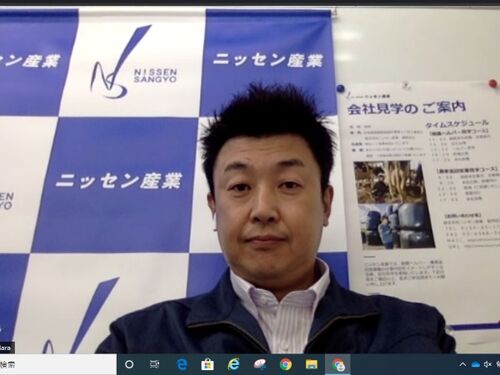Click the taskbar search box
This screenshot has width=500, height=375.
tap(58, 364)
